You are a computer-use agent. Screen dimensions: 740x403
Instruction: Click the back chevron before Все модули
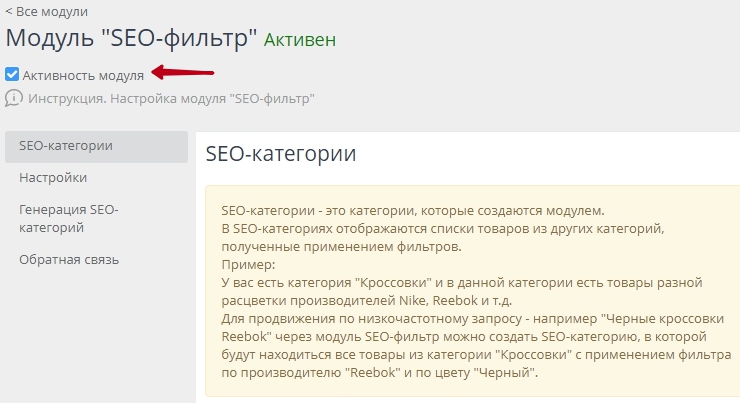click(9, 12)
